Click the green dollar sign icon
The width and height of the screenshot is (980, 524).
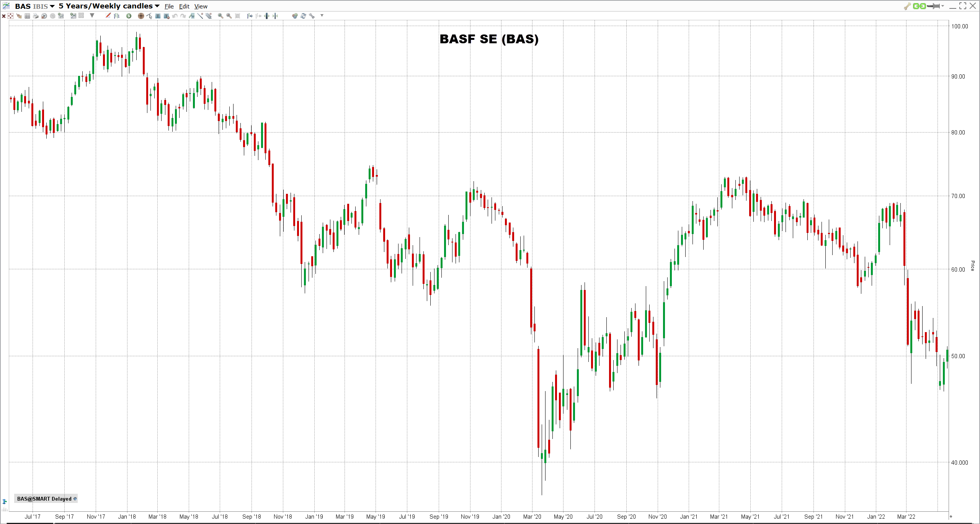coord(129,16)
